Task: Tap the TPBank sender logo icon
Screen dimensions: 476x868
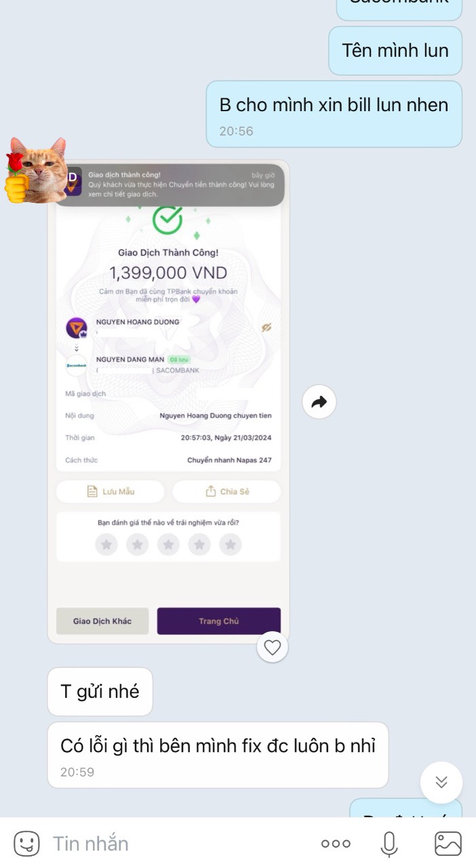Action: 76,328
